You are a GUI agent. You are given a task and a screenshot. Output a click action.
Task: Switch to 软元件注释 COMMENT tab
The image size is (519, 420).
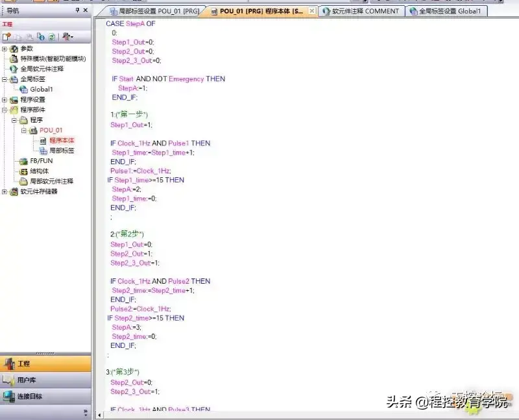point(361,11)
